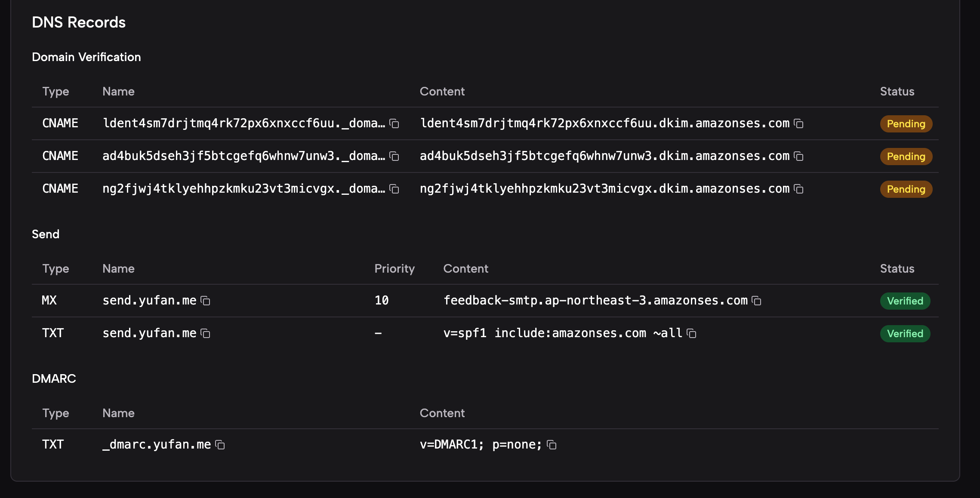The height and width of the screenshot is (498, 980).
Task: Click the Pending badge of ad4buk5dseh record
Action: (906, 157)
